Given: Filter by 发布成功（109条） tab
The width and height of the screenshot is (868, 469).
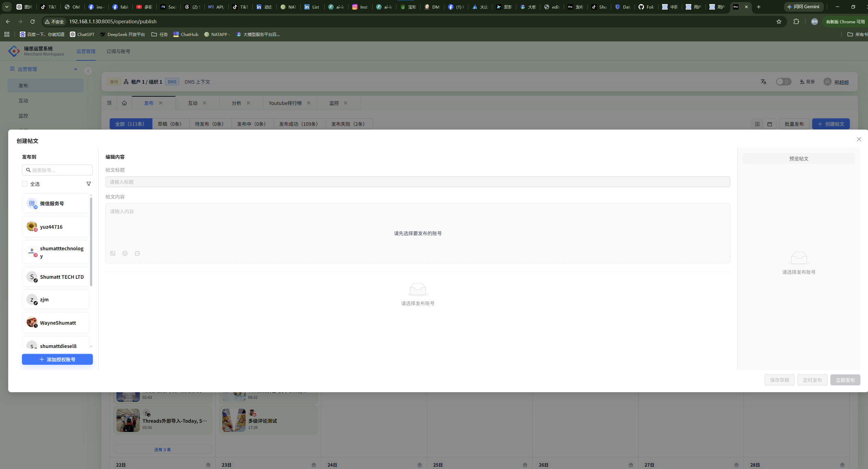Looking at the screenshot, I should tap(299, 124).
